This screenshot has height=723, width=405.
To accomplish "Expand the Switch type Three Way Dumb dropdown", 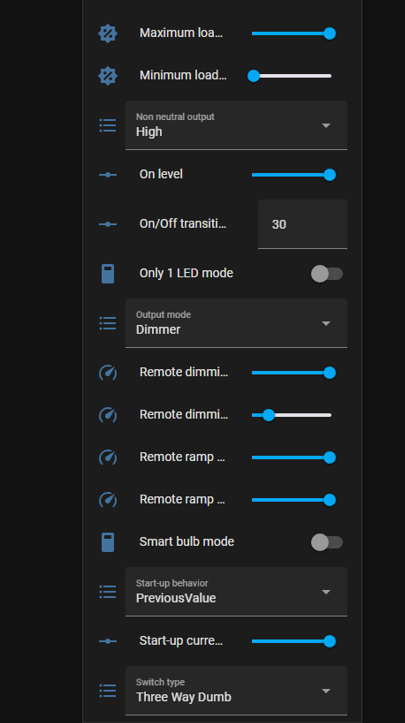I will [236, 690].
